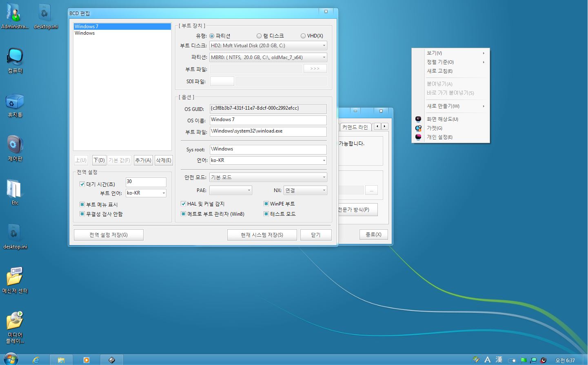
Task: Open the 컴퓨터 desktop icon
Action: click(x=15, y=60)
